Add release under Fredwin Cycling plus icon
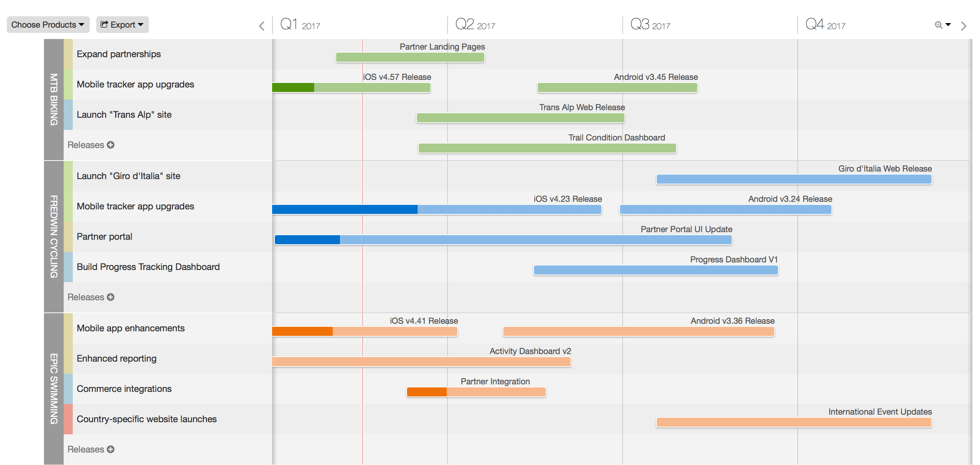Viewport: 980px width, 465px height. [x=111, y=297]
